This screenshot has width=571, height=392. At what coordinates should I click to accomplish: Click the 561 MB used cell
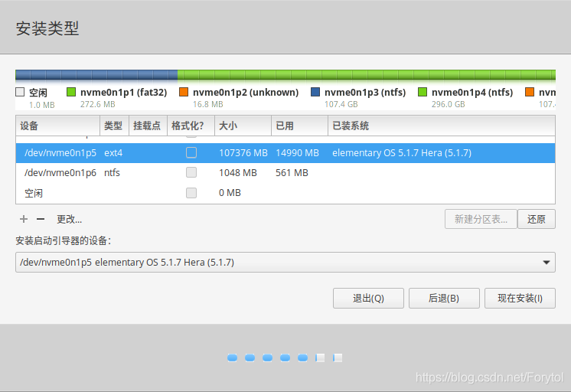click(292, 173)
